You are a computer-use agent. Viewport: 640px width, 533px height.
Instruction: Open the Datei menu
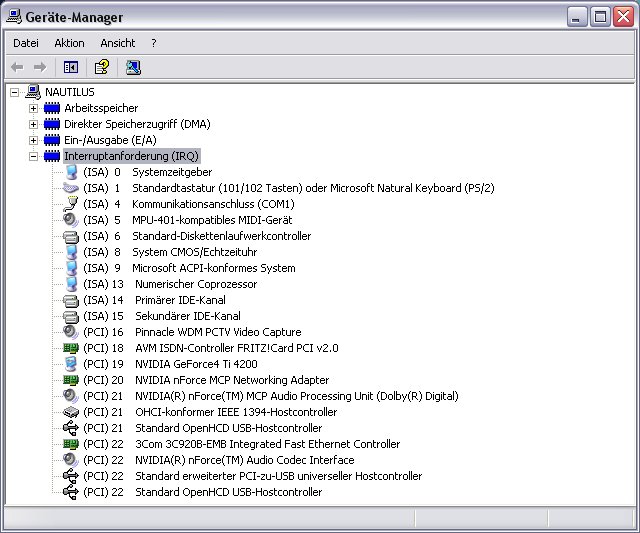point(26,43)
